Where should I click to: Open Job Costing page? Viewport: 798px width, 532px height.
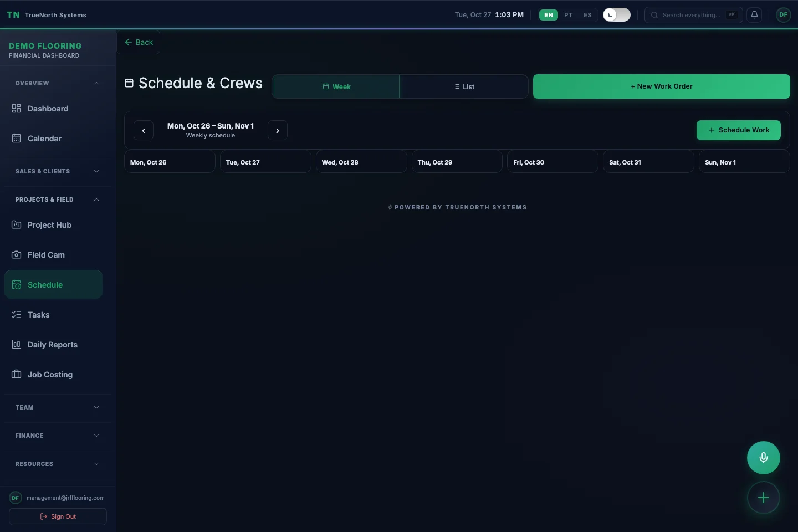(53, 375)
